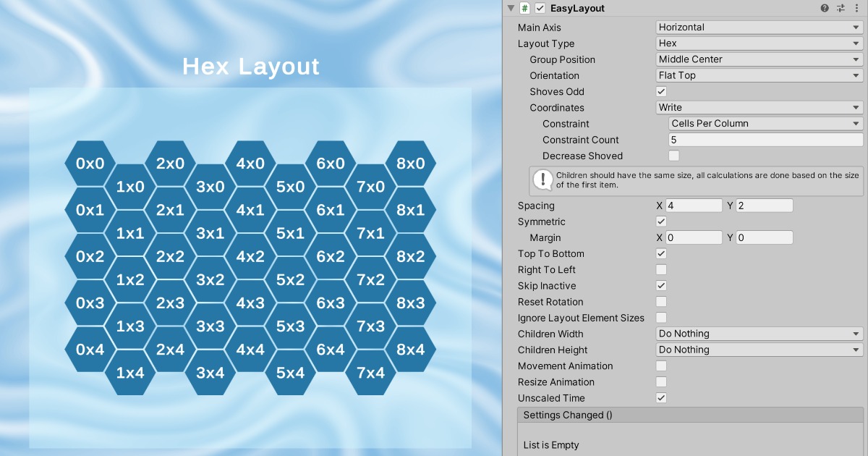The image size is (868, 456).
Task: Open the Main Axis dropdown arrow icon
Action: tap(856, 27)
